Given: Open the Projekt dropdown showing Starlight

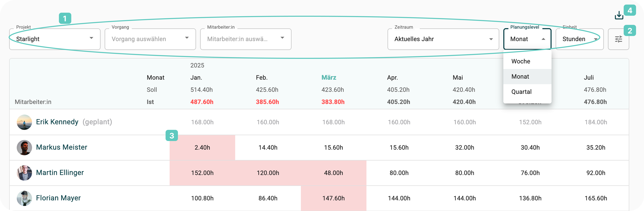Looking at the screenshot, I should pos(55,39).
